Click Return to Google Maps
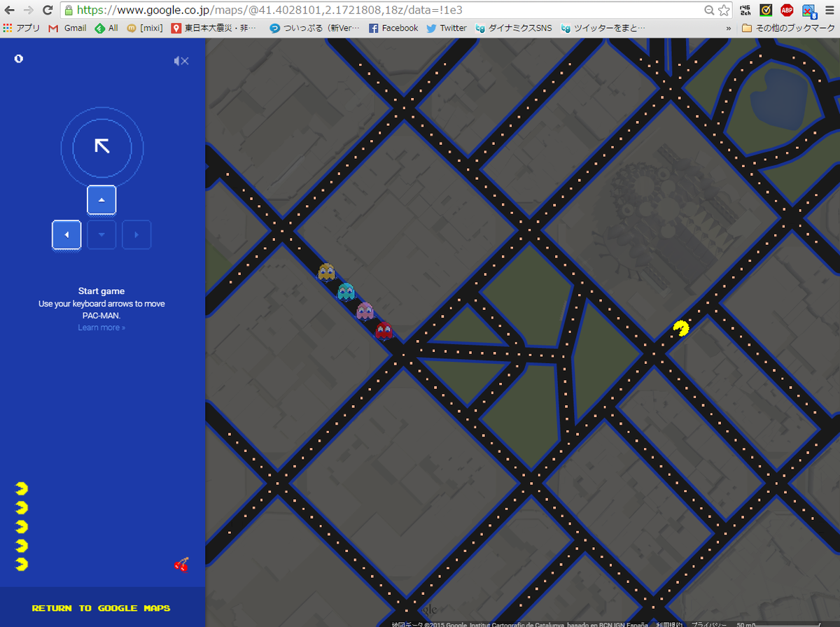840x627 pixels. tap(101, 608)
